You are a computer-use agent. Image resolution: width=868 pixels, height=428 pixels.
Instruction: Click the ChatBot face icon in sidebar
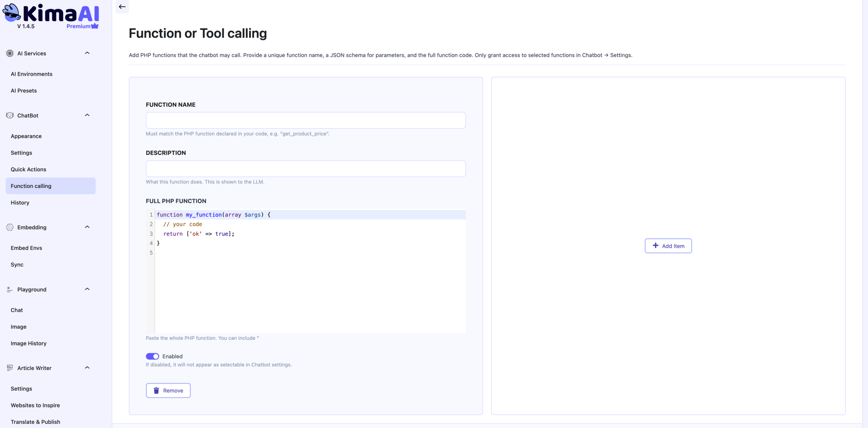pos(9,115)
